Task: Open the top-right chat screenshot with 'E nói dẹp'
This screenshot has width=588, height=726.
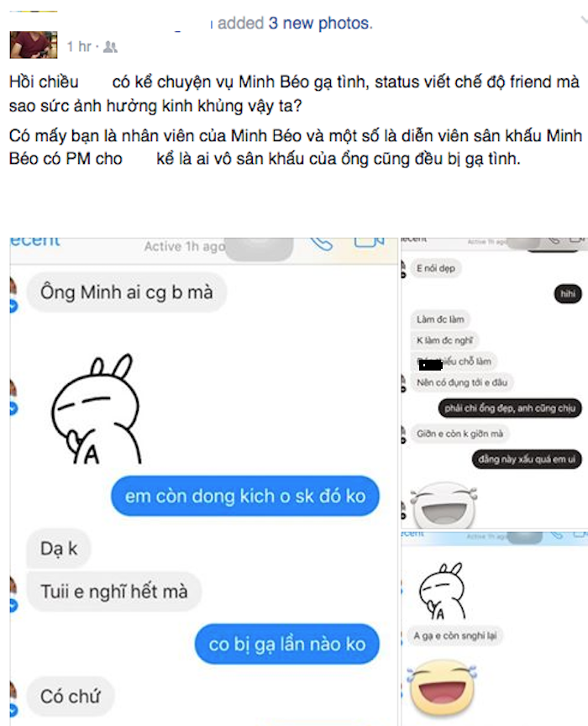Action: coord(494,383)
